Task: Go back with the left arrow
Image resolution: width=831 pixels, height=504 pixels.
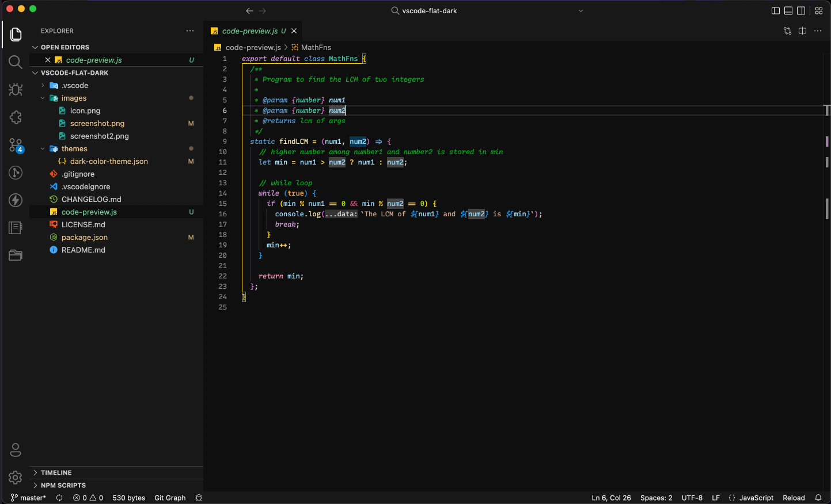Action: tap(249, 11)
